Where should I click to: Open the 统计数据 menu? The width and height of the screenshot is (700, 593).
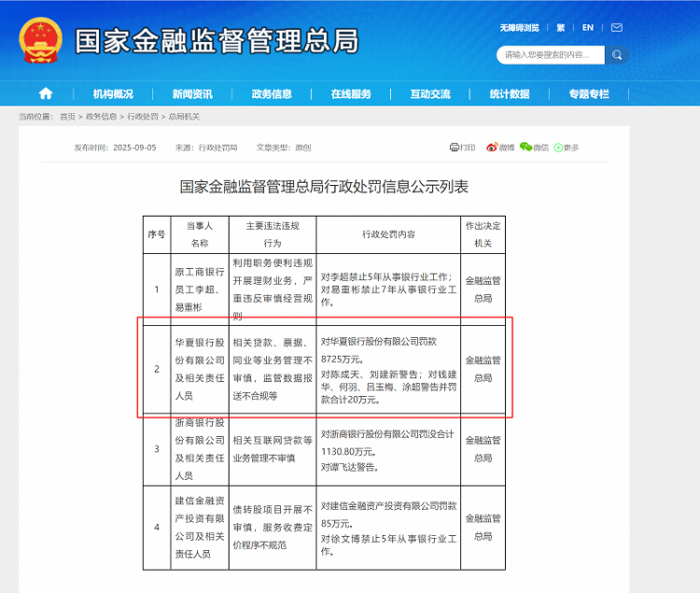click(x=510, y=94)
